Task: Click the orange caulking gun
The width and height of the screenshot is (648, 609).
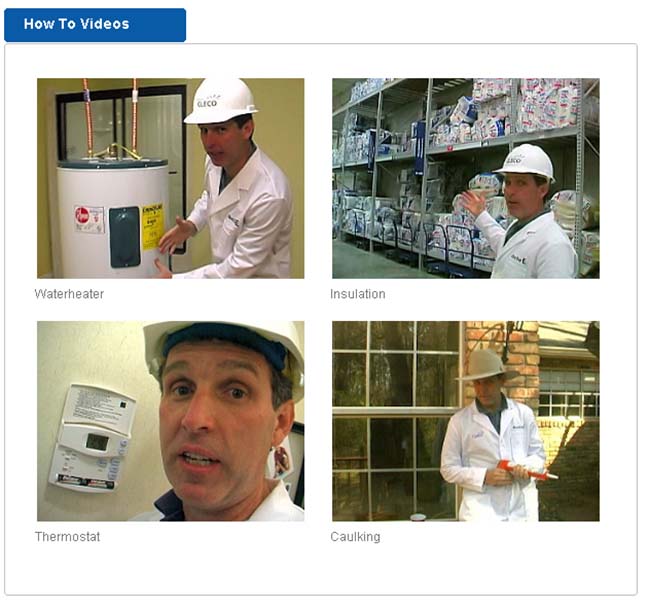Action: pyautogui.click(x=526, y=470)
